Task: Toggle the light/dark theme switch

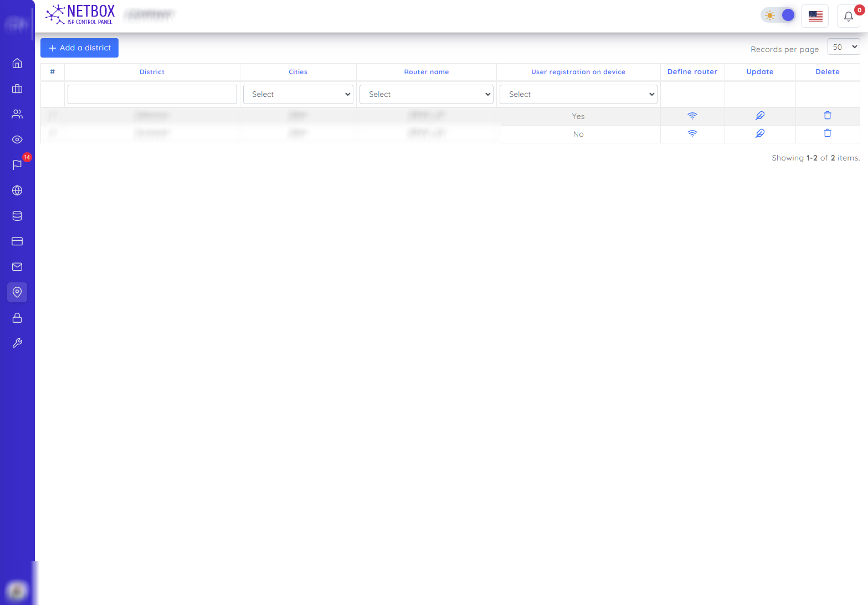Action: [778, 15]
